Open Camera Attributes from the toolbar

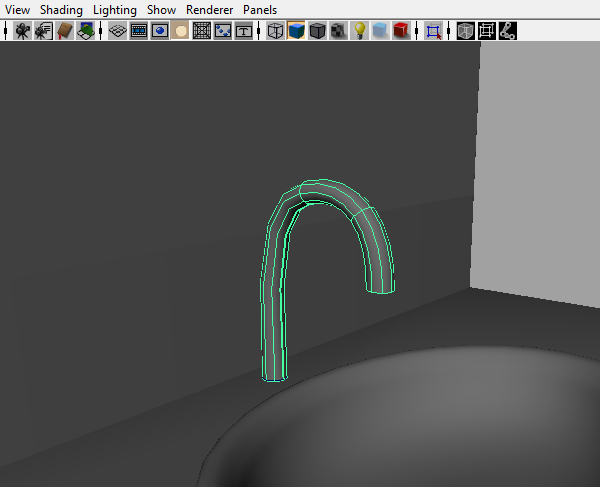click(x=44, y=31)
